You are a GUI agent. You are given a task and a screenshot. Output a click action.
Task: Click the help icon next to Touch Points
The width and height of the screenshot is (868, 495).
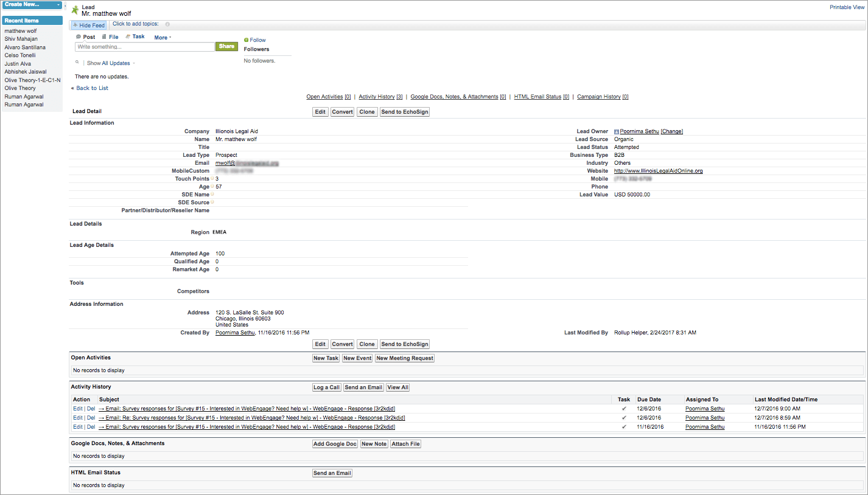coord(212,179)
